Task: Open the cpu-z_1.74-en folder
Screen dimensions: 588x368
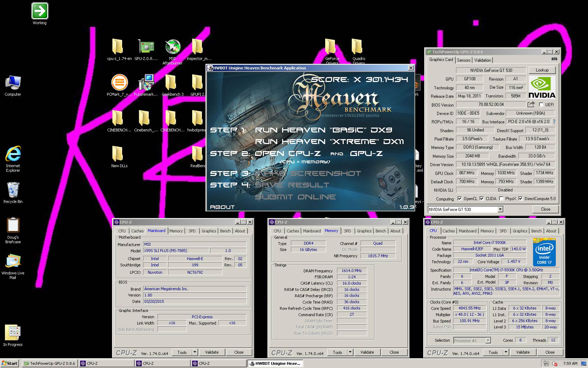Action: [x=118, y=47]
